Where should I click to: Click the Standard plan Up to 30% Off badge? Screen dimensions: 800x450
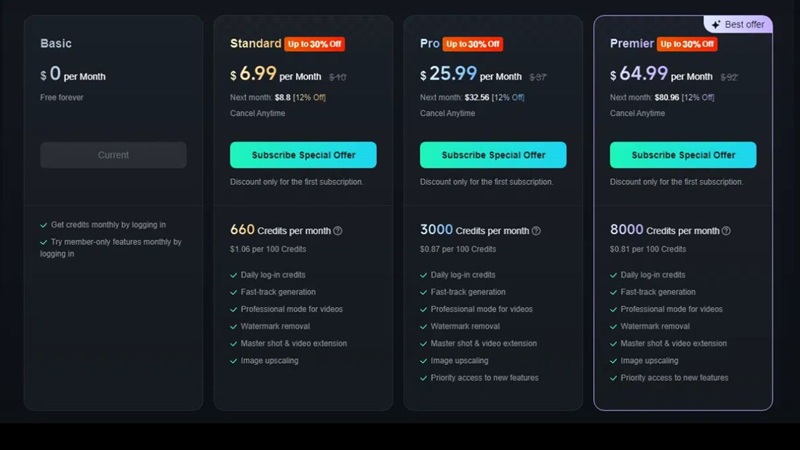pyautogui.click(x=315, y=44)
